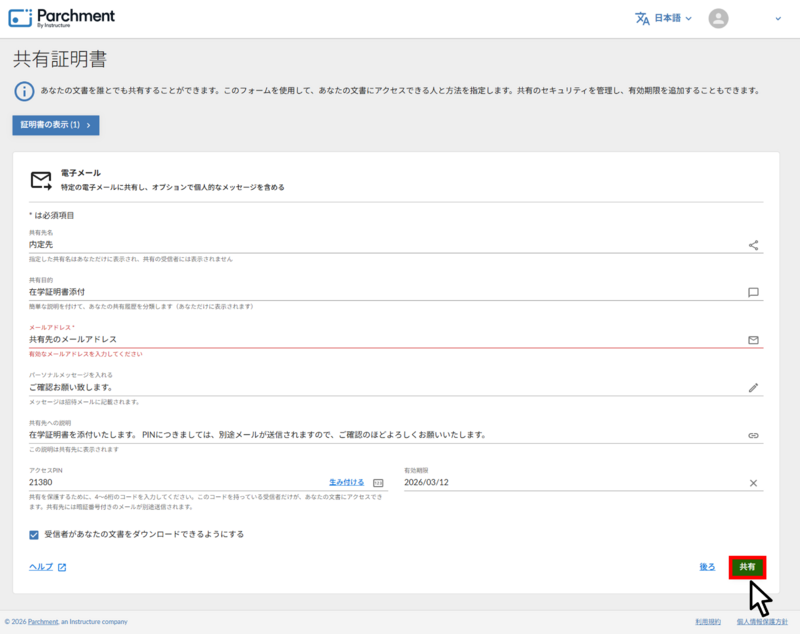Click the 後ろ back link

pos(707,567)
